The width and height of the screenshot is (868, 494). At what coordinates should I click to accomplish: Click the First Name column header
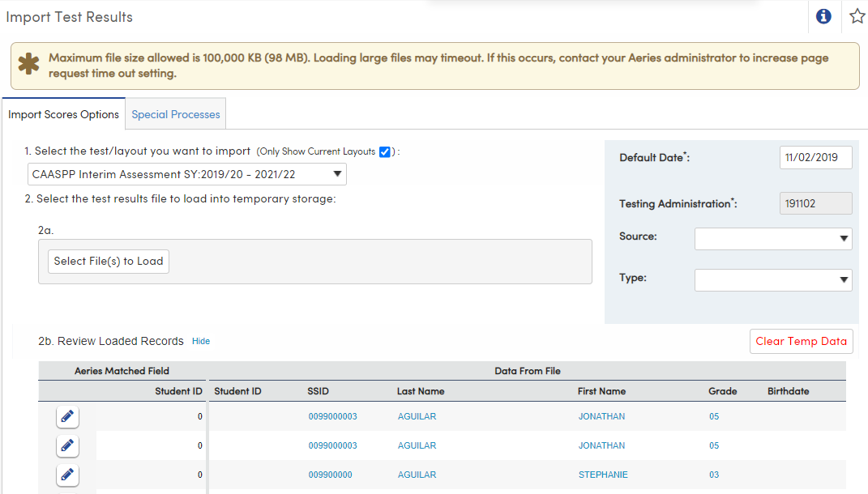[601, 391]
